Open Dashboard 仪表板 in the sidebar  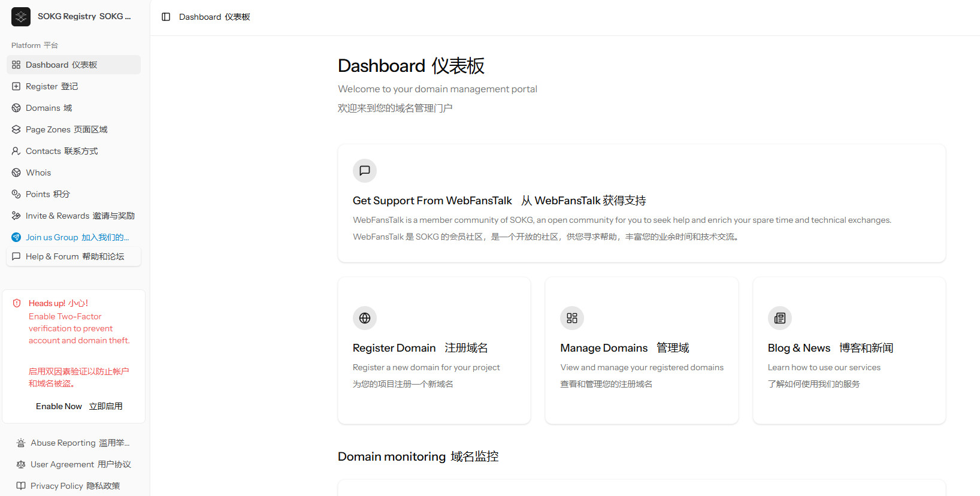(74, 65)
